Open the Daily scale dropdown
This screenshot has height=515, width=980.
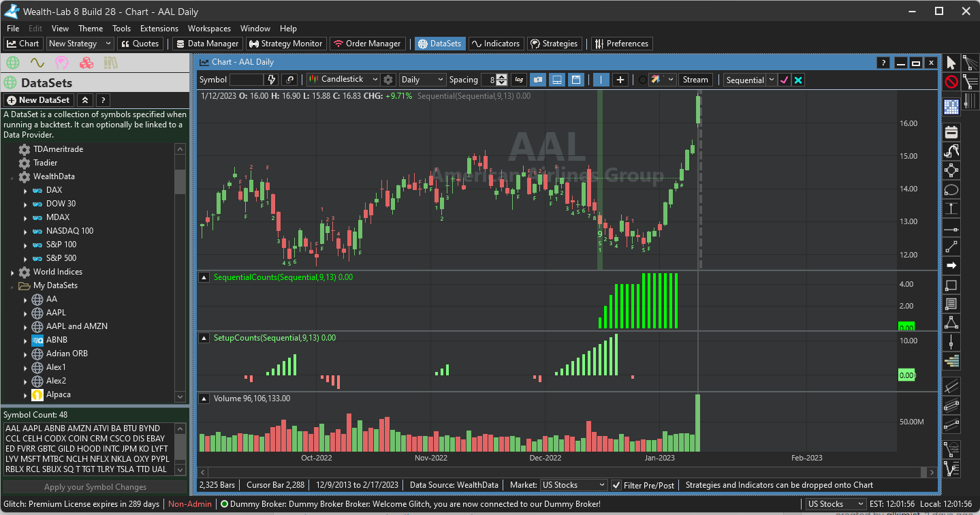coord(422,80)
